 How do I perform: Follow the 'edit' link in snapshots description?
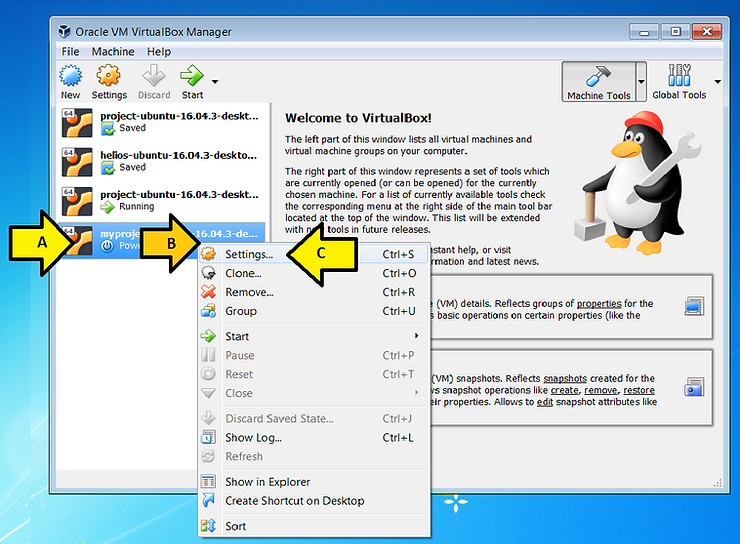[545, 402]
